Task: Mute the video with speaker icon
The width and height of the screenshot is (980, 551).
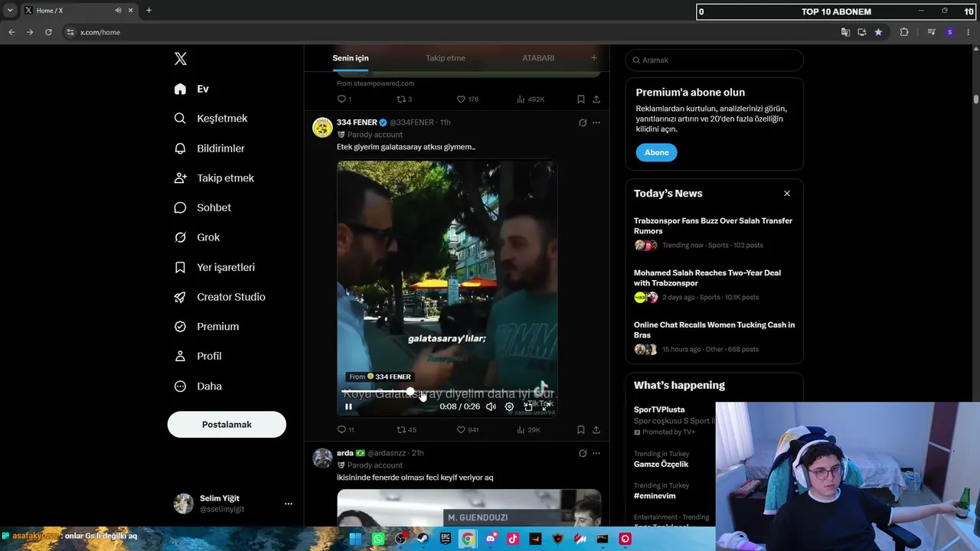Action: pyautogui.click(x=491, y=407)
